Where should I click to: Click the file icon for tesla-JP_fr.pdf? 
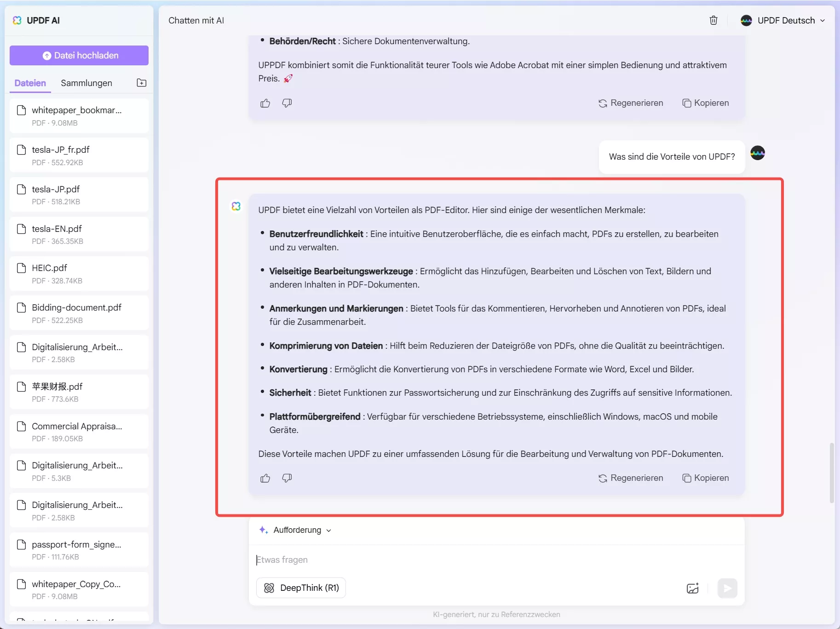pyautogui.click(x=21, y=150)
